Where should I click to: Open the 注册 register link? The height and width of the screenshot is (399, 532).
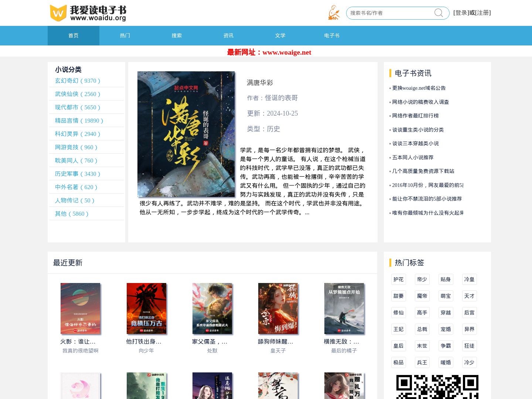483,13
